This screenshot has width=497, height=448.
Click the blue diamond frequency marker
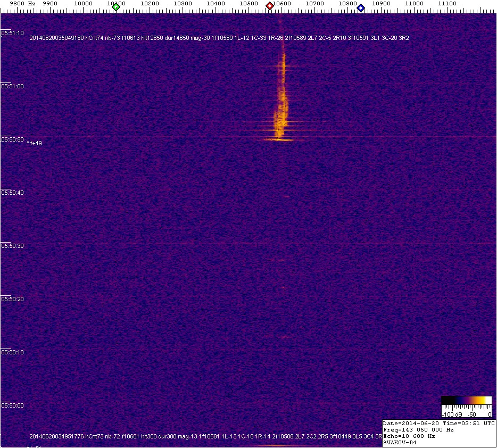[x=361, y=7]
